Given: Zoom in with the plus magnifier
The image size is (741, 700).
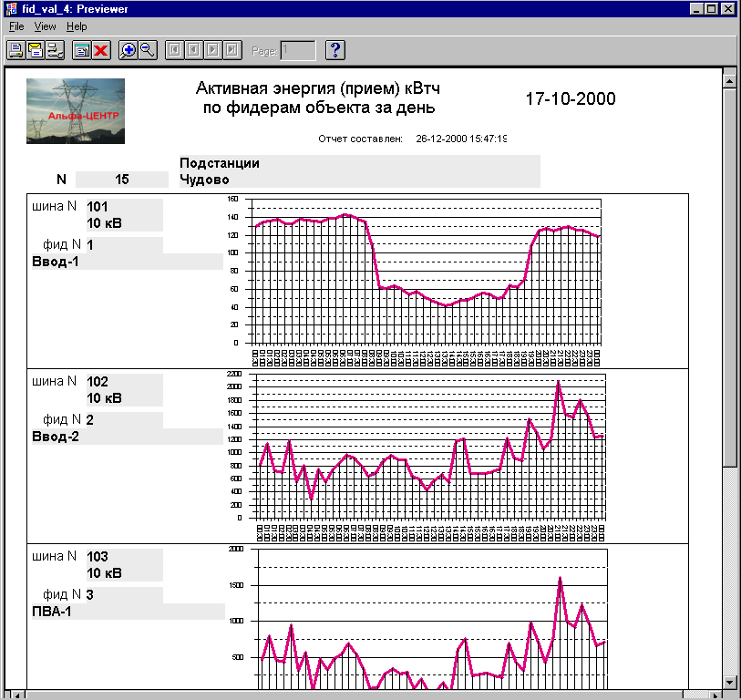Looking at the screenshot, I should (x=129, y=50).
